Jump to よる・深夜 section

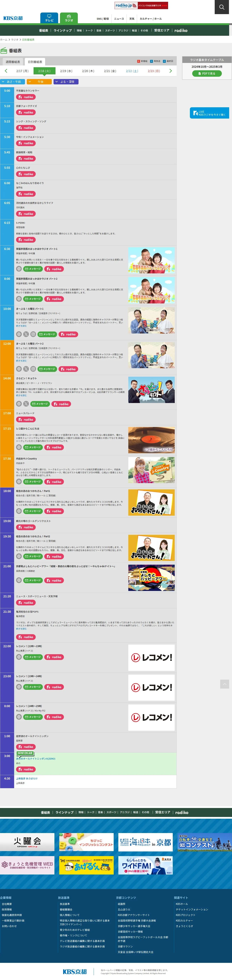[66, 81]
